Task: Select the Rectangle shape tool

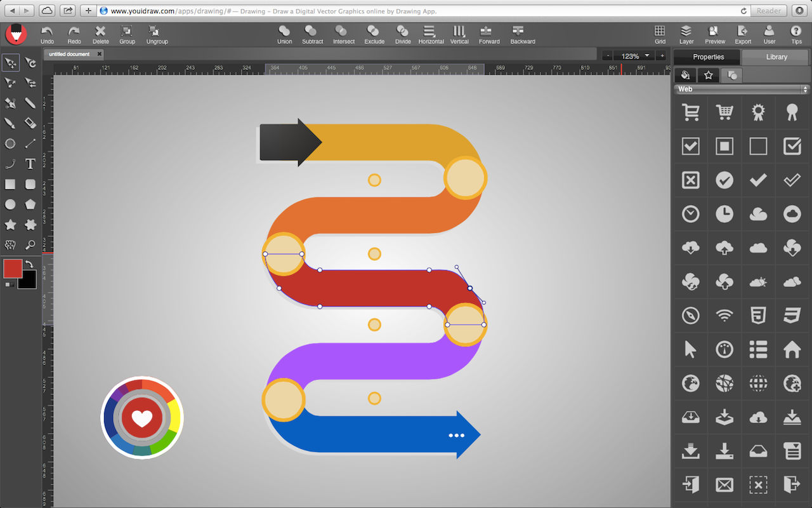Action: 10,184
